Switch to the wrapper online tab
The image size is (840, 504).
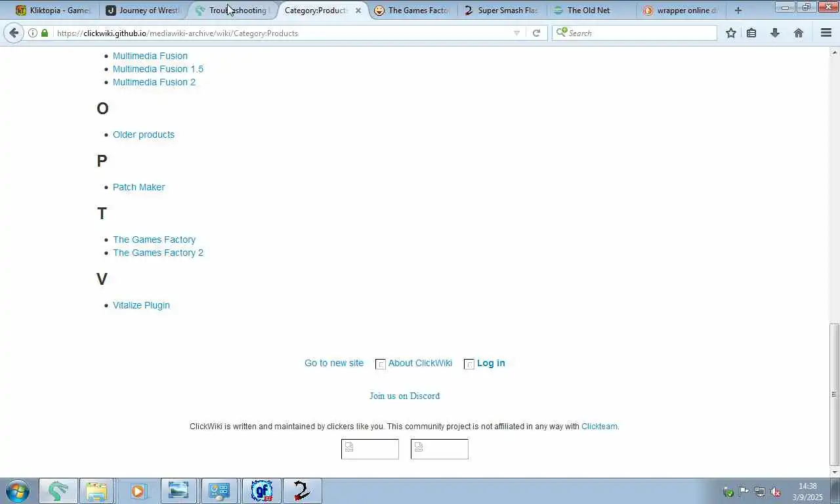680,10
